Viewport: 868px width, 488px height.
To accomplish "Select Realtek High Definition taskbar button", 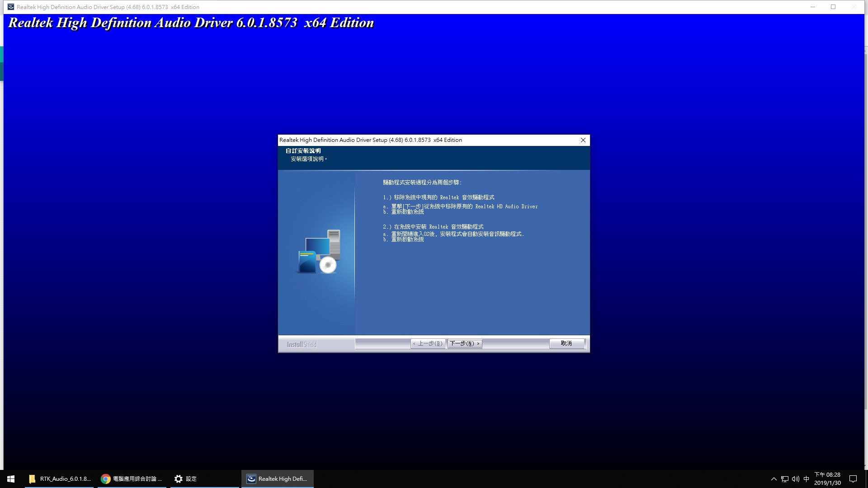I will pos(277,479).
